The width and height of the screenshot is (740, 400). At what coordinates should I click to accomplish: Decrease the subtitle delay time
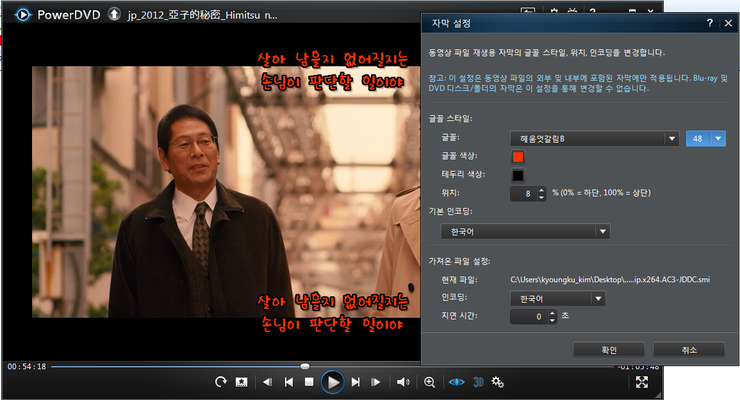(553, 320)
